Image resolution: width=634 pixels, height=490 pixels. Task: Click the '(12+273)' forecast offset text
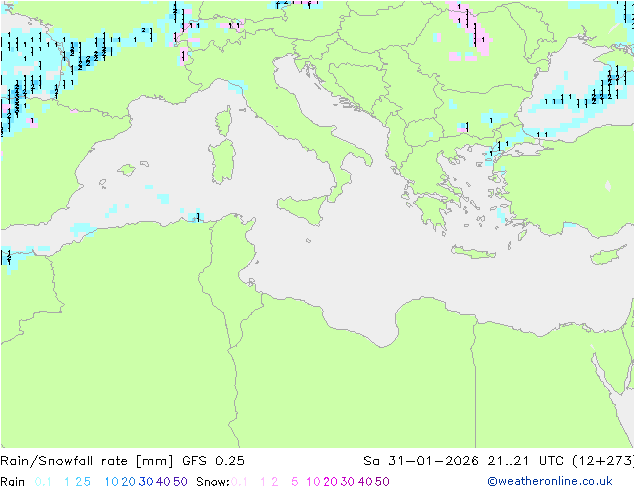point(603,461)
